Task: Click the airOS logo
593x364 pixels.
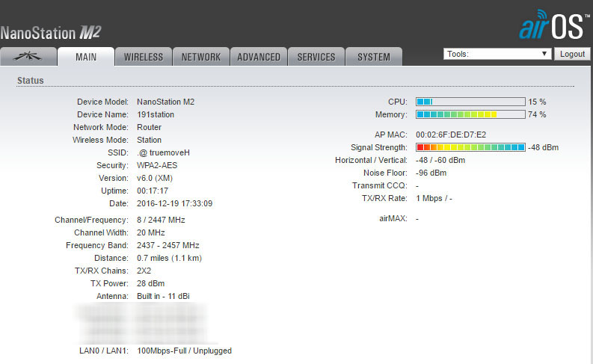Action: (x=553, y=25)
